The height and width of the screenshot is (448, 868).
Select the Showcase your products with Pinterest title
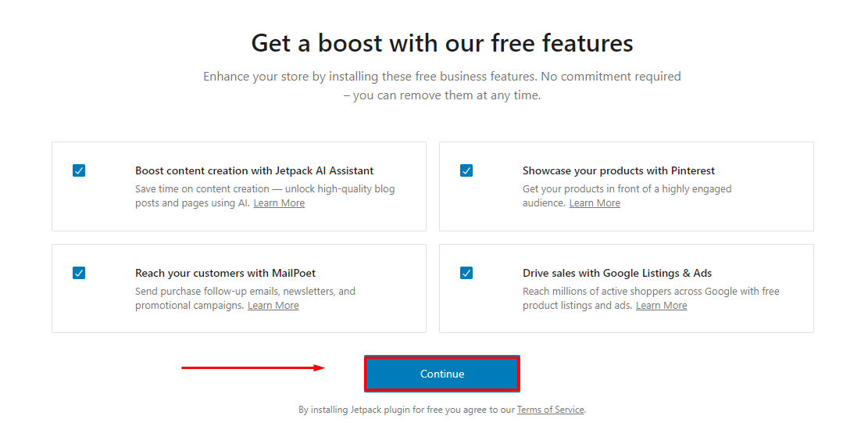pyautogui.click(x=618, y=170)
